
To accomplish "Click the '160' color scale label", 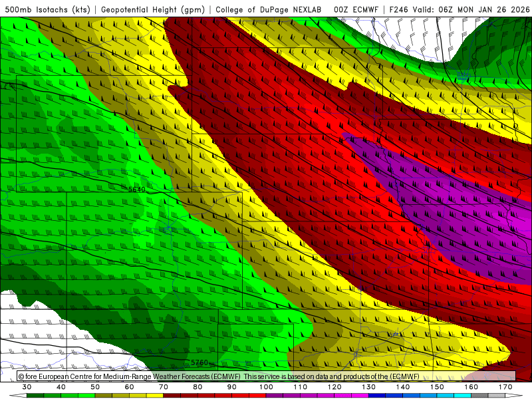I will tap(471, 387).
